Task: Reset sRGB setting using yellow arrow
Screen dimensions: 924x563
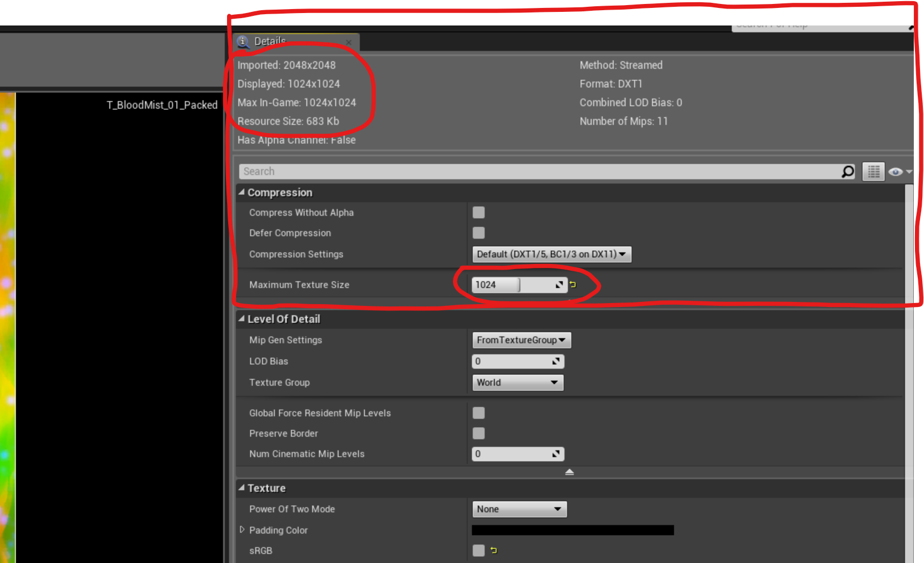Action: (x=494, y=550)
